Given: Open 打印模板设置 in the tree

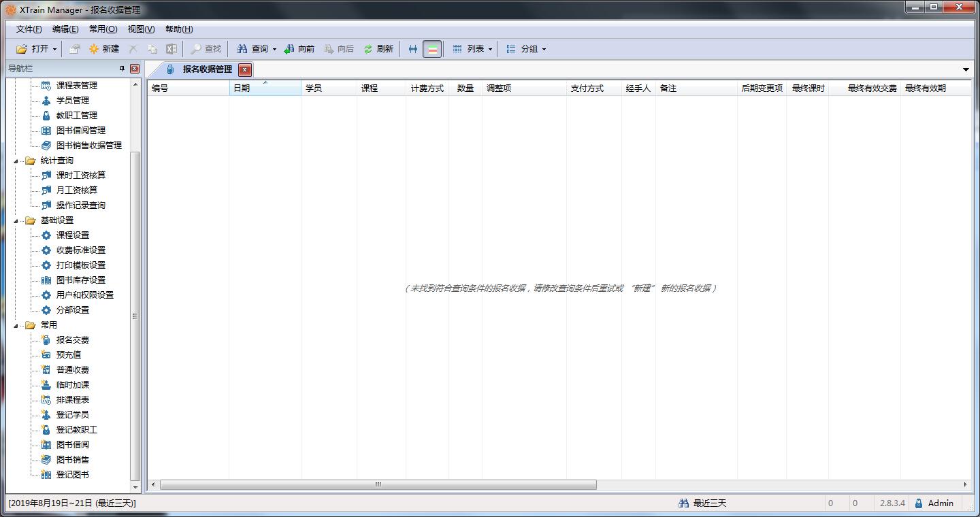Looking at the screenshot, I should (80, 265).
